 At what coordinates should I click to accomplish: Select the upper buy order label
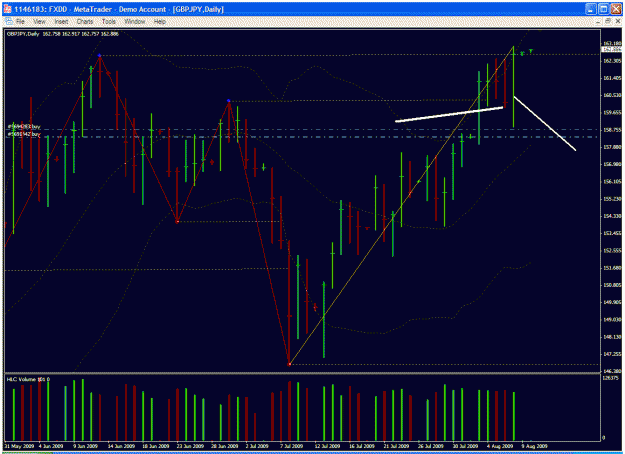(x=24, y=127)
